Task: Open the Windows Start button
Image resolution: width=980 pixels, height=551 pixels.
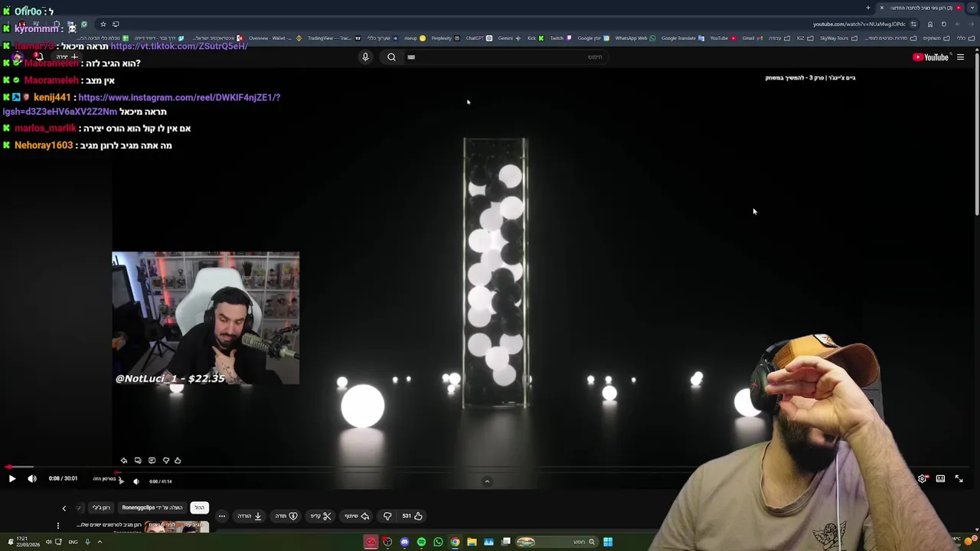Action: point(608,542)
